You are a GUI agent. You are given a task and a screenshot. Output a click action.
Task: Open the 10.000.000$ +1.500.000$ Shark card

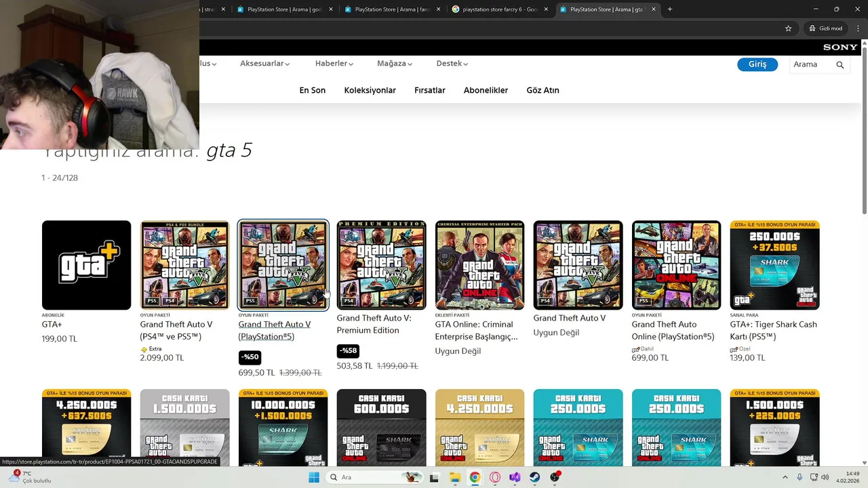coord(283,427)
